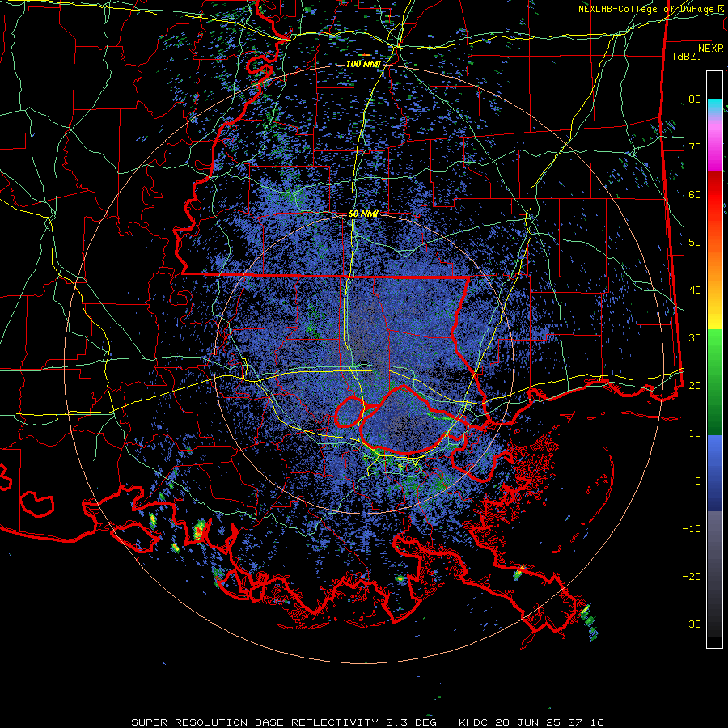
Task: Click the -10 value on the dBZ scale
Action: 692,528
